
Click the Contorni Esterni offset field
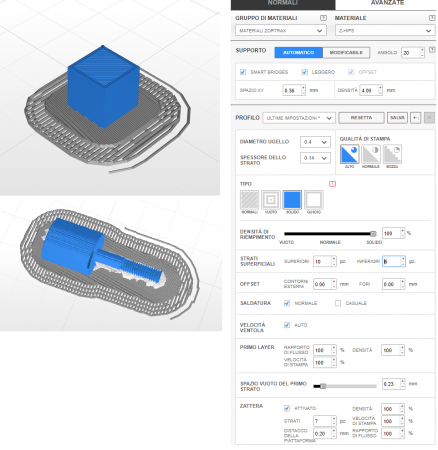click(x=322, y=284)
